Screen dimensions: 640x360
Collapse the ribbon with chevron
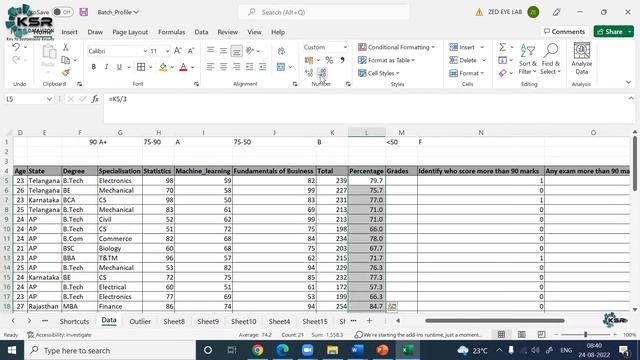tap(629, 82)
